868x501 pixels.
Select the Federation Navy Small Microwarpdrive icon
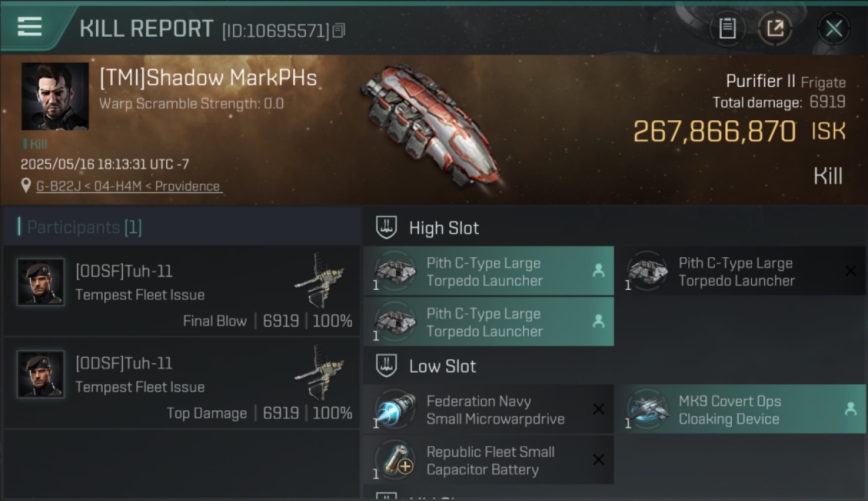click(x=395, y=409)
